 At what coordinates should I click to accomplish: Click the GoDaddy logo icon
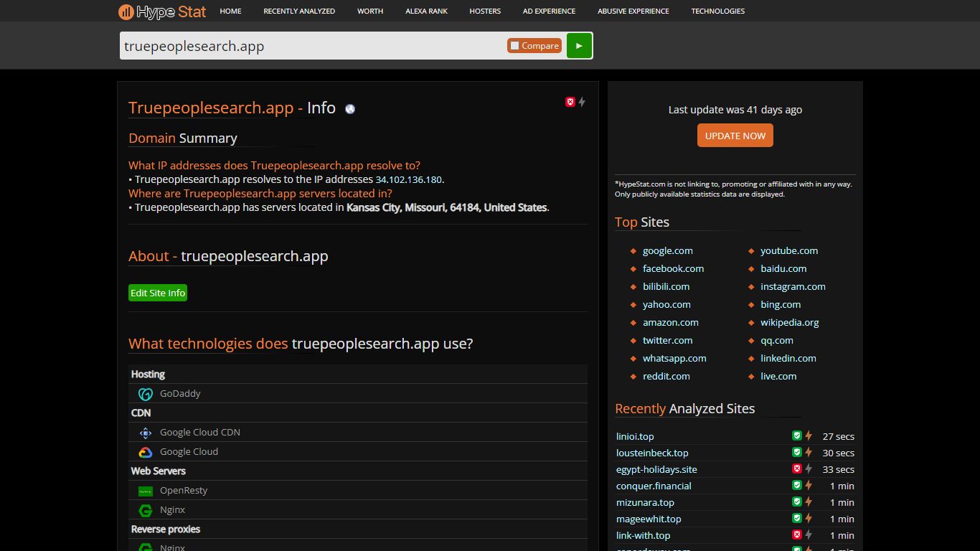point(146,394)
